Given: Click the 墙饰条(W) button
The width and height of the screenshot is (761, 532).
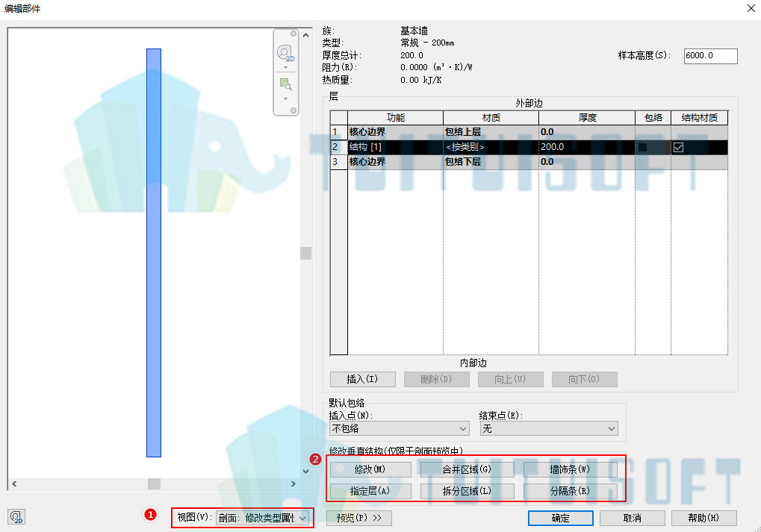Looking at the screenshot, I should click(571, 469).
